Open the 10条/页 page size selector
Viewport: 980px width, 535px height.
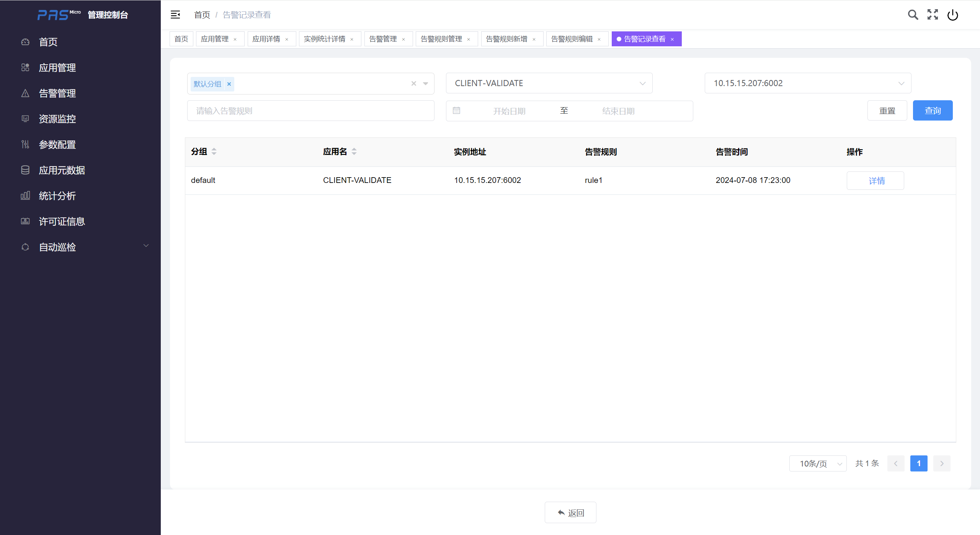pyautogui.click(x=818, y=463)
